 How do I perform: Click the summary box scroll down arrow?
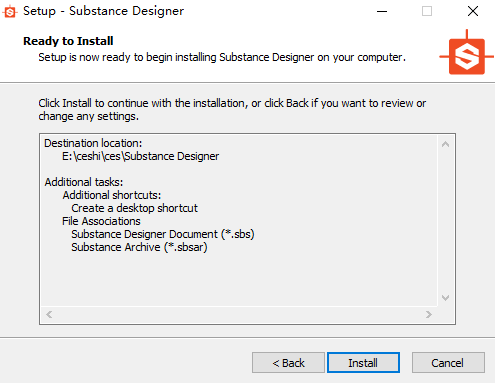pos(445,298)
